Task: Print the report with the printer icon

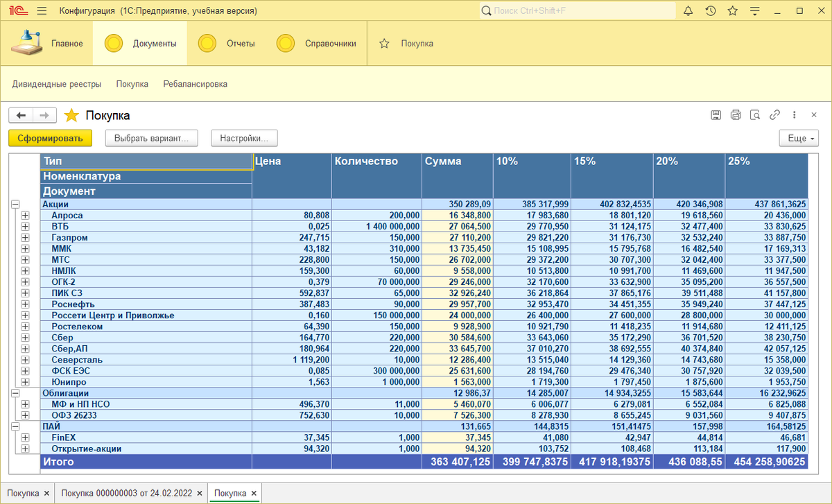Action: pos(736,115)
